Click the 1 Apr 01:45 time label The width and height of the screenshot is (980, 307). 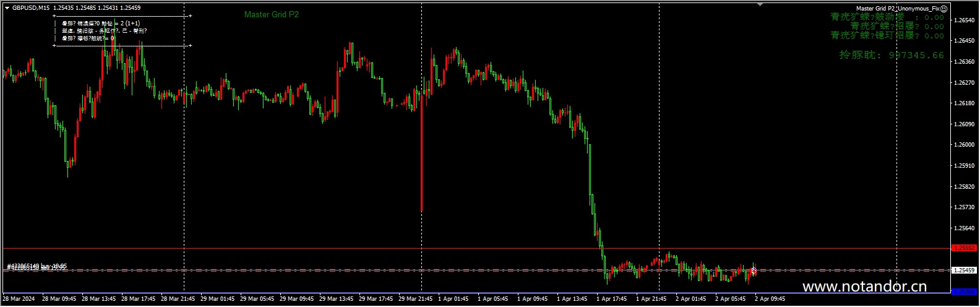453,299
